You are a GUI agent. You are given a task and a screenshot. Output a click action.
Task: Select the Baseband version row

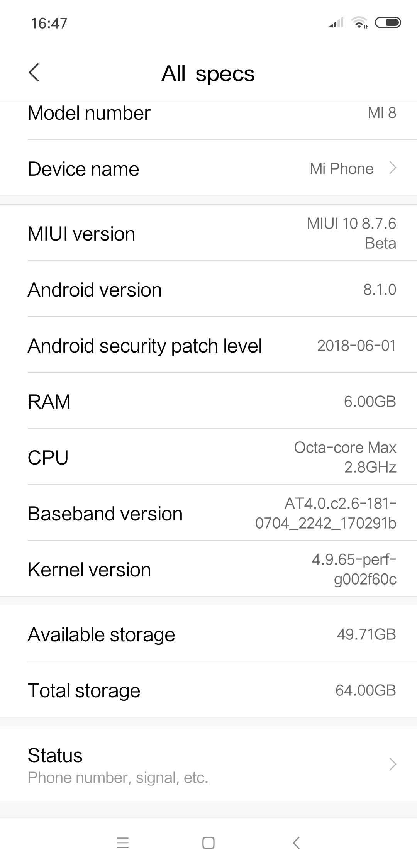point(208,514)
